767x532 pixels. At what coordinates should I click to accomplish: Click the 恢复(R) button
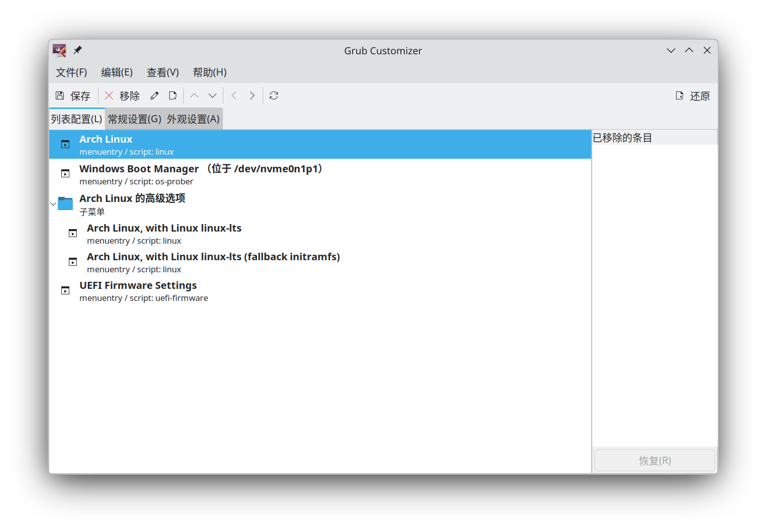(x=655, y=461)
